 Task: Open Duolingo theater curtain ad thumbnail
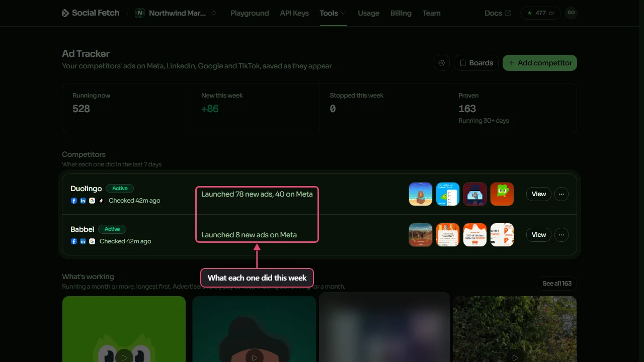pyautogui.click(x=475, y=194)
